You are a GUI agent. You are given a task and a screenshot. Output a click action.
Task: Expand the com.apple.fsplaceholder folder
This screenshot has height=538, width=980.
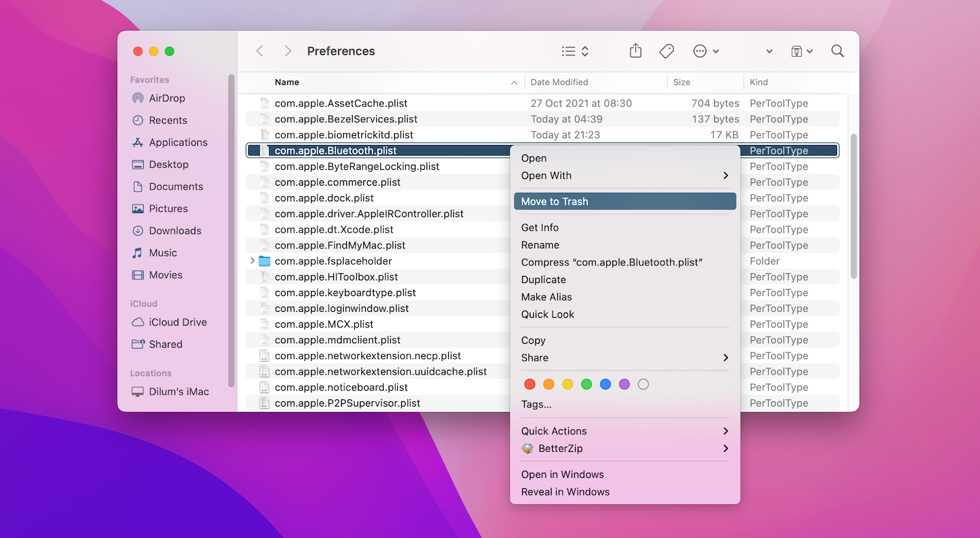pos(253,260)
